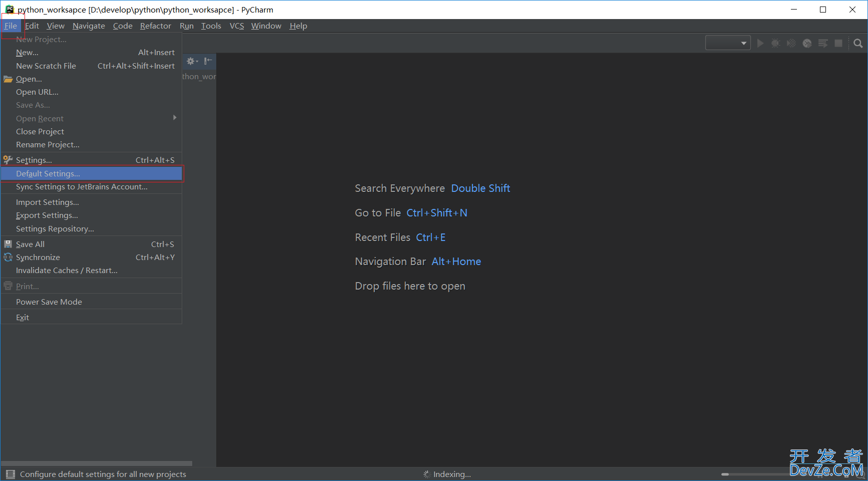Open the Navigate menu
The height and width of the screenshot is (481, 868).
point(89,26)
